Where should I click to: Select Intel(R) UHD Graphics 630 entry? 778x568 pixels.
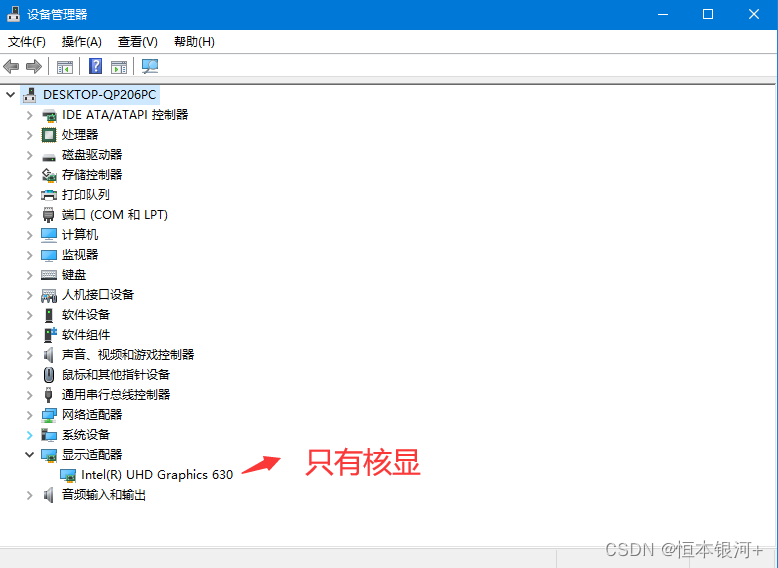(157, 475)
